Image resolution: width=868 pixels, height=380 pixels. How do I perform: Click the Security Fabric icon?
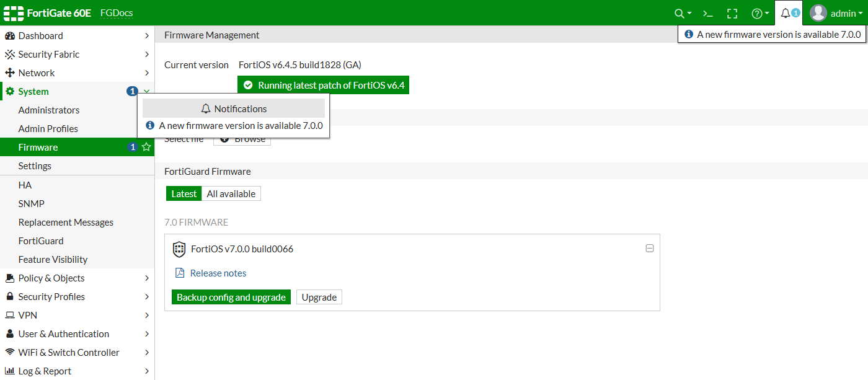(10, 55)
